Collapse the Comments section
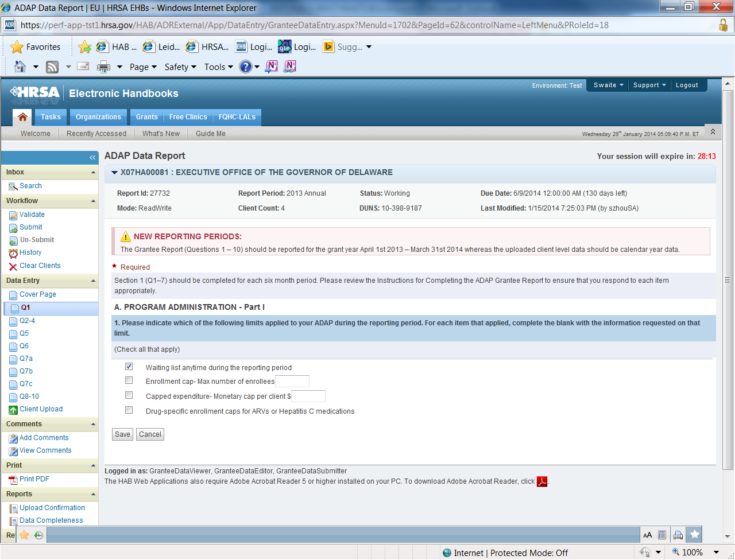 [93, 425]
